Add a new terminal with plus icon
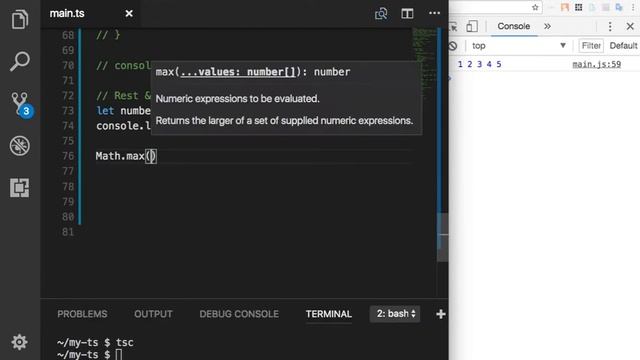This screenshot has height=360, width=640. tap(441, 314)
